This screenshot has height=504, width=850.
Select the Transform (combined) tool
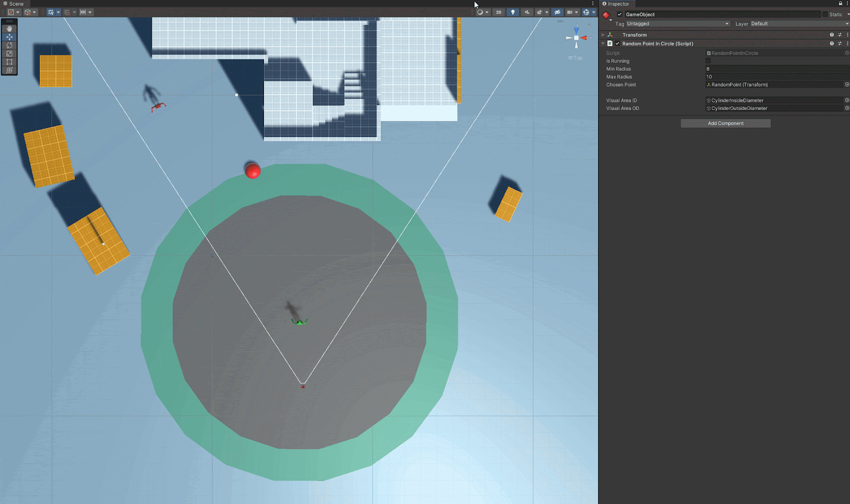(9, 70)
